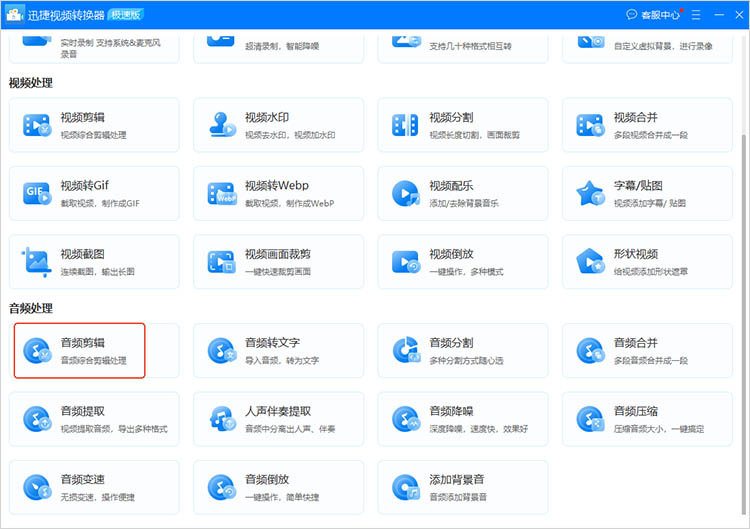Click the app logo in title bar
Viewport: 750px width, 529px height.
coord(14,14)
